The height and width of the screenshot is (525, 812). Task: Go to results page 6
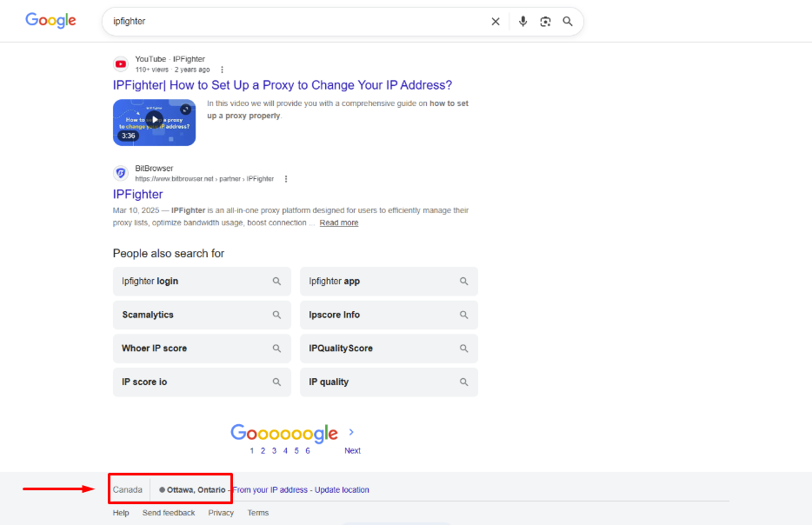pyautogui.click(x=308, y=450)
